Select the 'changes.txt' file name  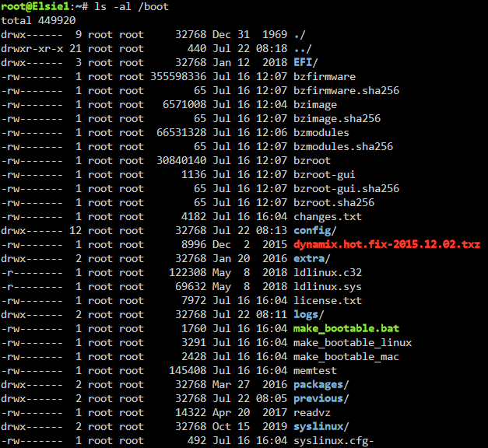(328, 216)
